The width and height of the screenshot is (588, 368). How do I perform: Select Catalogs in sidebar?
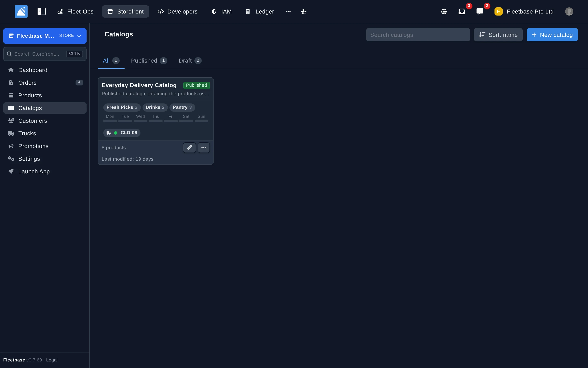point(45,108)
